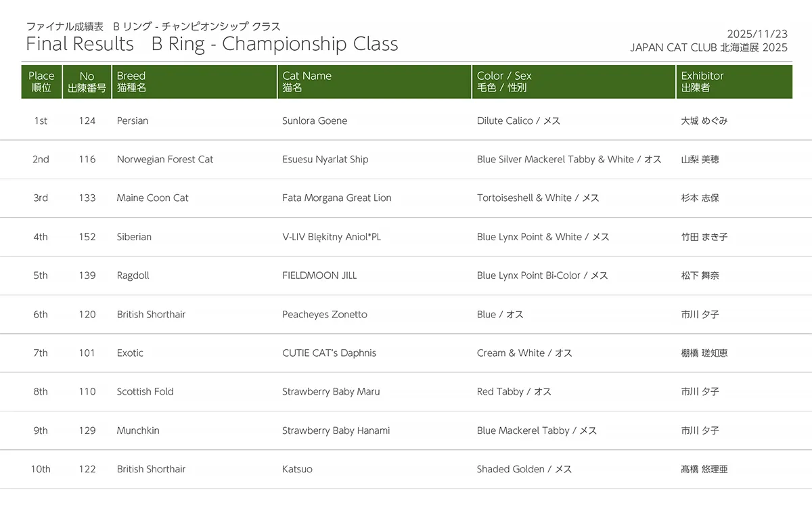This screenshot has height=511, width=812.
Task: Click the Cat Name column header
Action: click(x=307, y=81)
